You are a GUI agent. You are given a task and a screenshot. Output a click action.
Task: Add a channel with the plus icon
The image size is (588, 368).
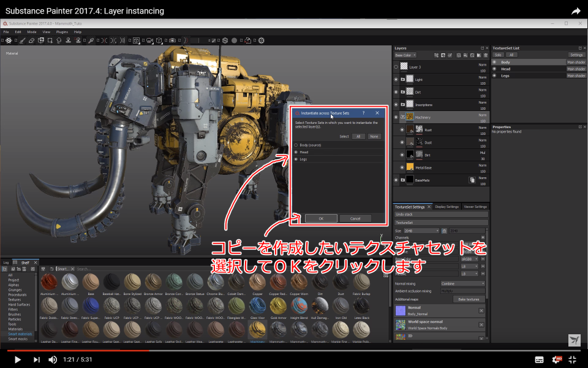[x=483, y=237]
